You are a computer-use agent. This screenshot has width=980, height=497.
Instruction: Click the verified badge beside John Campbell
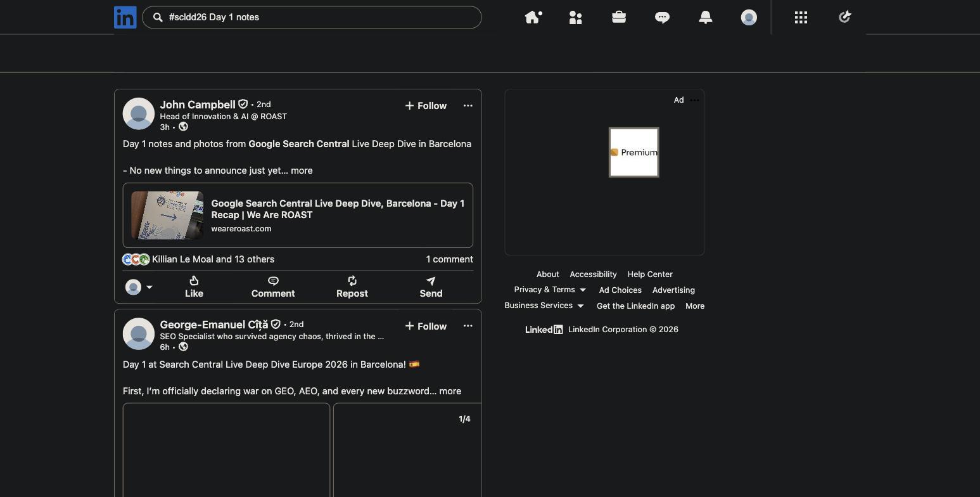tap(243, 104)
